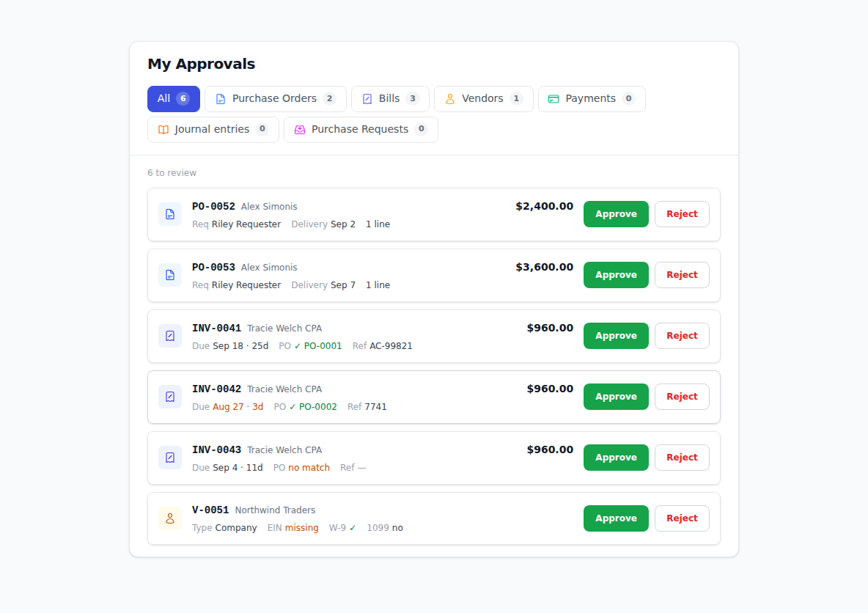Image resolution: width=868 pixels, height=613 pixels.
Task: Click the Payments tab card icon
Action: click(553, 99)
